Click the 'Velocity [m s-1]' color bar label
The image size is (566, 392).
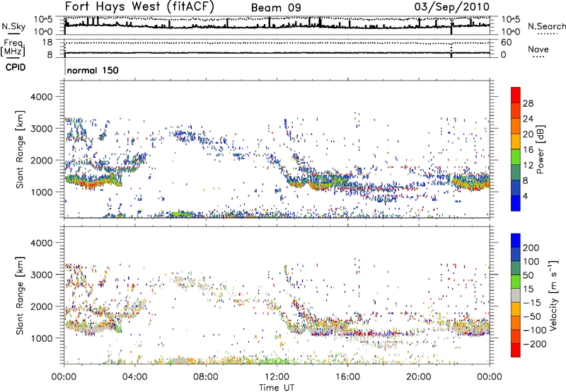(x=553, y=295)
